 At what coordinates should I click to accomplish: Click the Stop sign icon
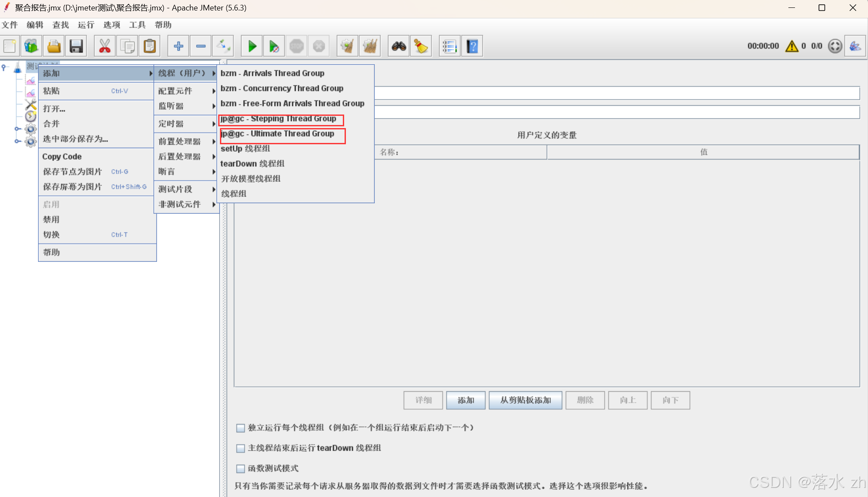pos(296,46)
